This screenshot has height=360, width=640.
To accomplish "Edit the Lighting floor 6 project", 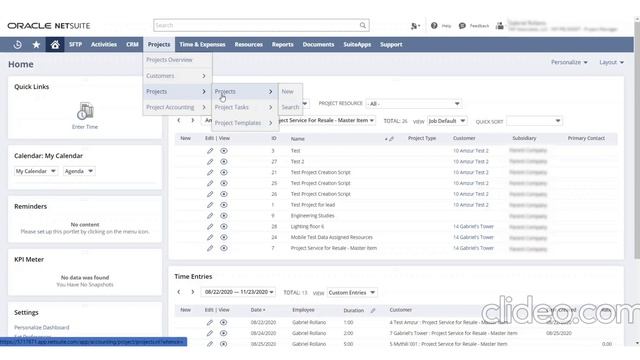I will click(210, 227).
